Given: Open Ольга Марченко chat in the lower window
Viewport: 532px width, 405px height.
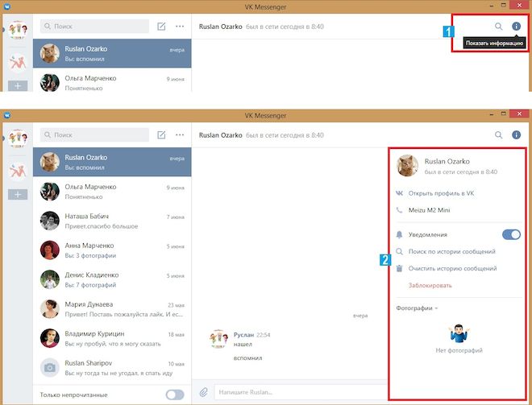Looking at the screenshot, I should coord(112,192).
